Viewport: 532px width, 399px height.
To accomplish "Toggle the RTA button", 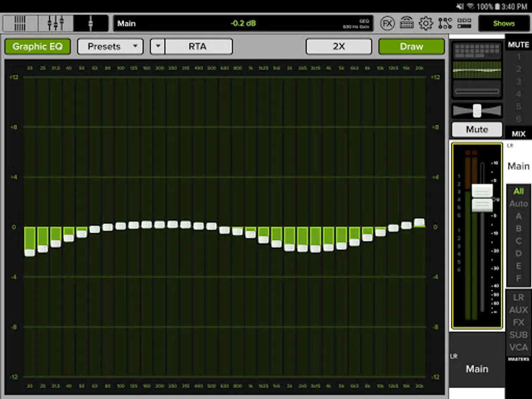I will [198, 47].
